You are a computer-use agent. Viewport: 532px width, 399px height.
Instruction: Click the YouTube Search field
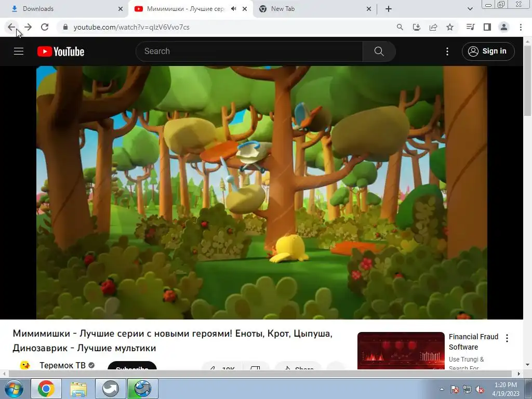tap(249, 51)
